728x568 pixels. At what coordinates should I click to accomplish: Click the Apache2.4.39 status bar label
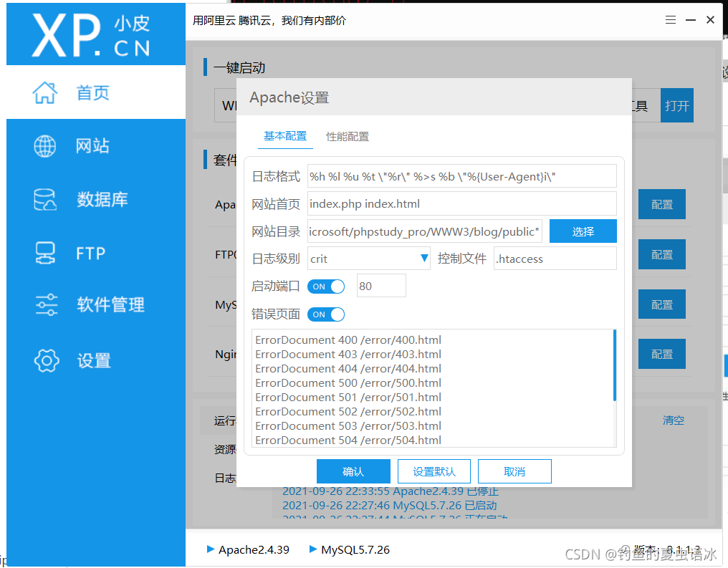pos(254,549)
